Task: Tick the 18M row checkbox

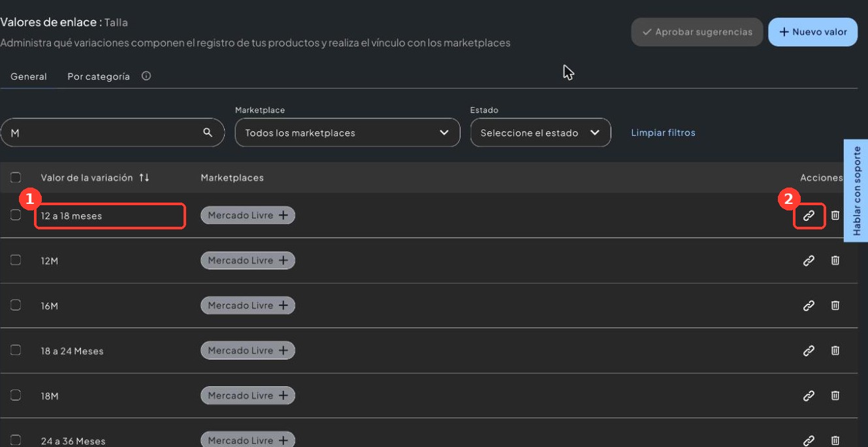Action: [16, 395]
